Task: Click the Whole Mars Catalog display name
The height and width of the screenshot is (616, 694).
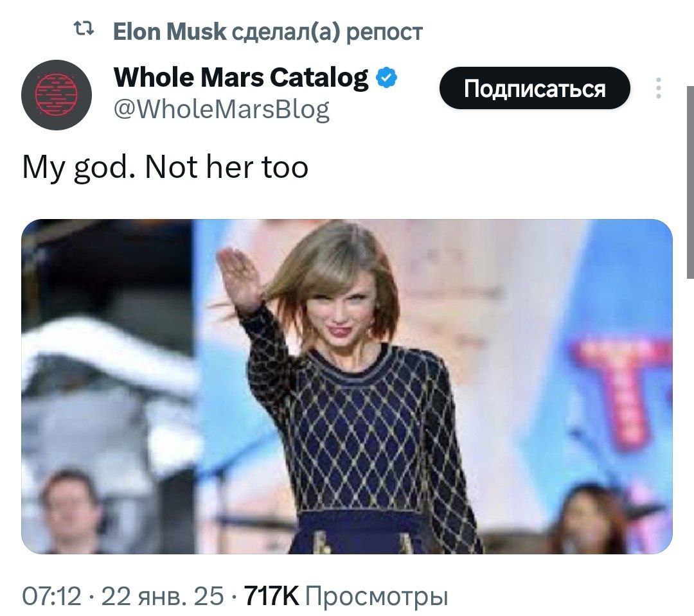Action: point(241,78)
